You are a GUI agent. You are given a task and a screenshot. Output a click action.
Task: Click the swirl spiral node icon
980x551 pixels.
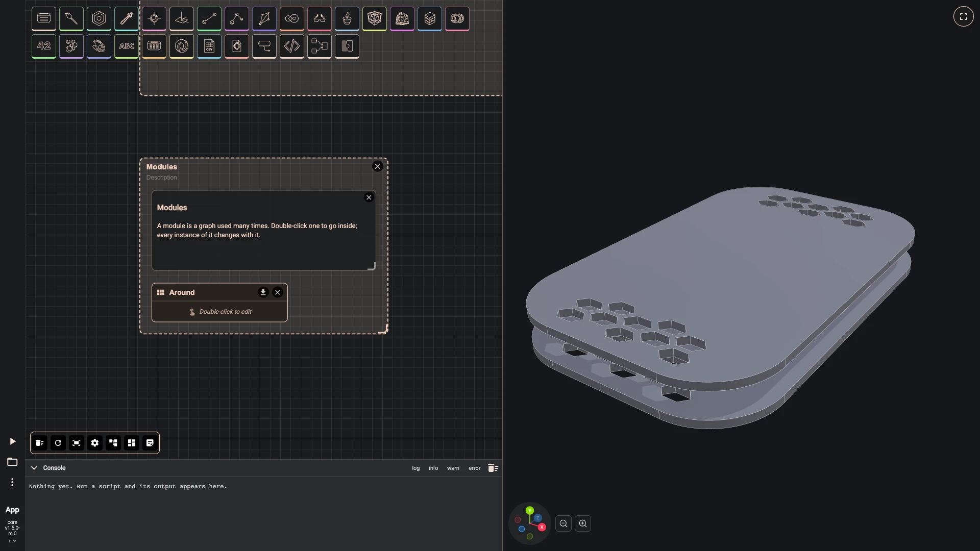(182, 46)
